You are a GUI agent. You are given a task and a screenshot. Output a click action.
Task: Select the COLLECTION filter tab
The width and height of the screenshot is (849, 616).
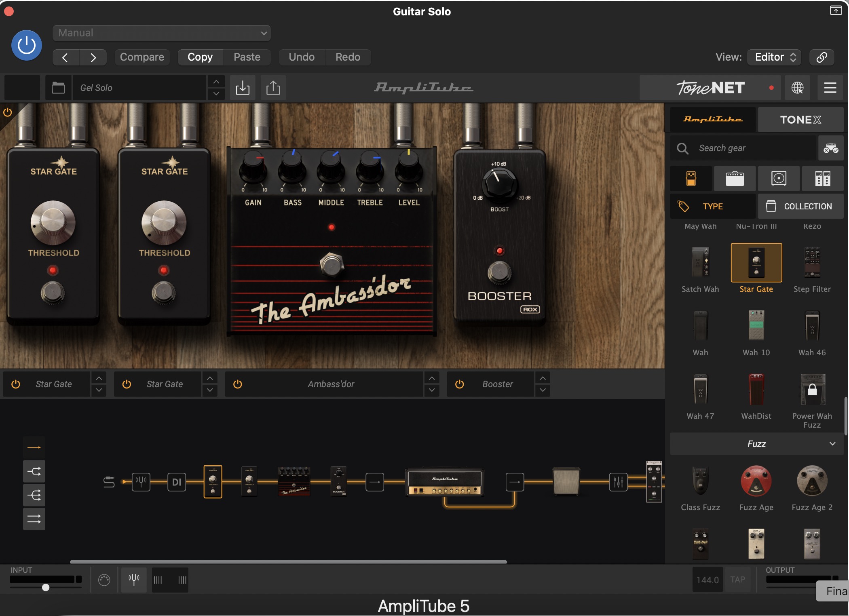click(x=800, y=207)
